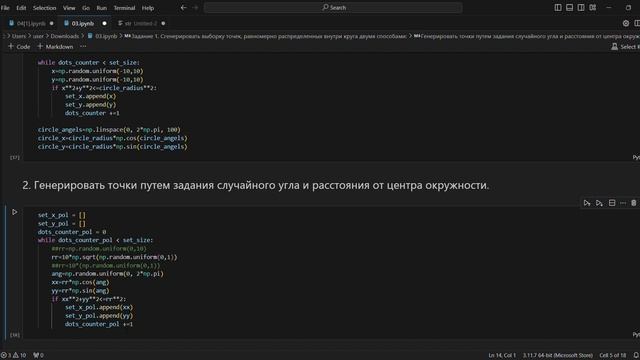Toggle primary side bar layout icon
Viewport: 640px width, 360px height.
[x=558, y=8]
